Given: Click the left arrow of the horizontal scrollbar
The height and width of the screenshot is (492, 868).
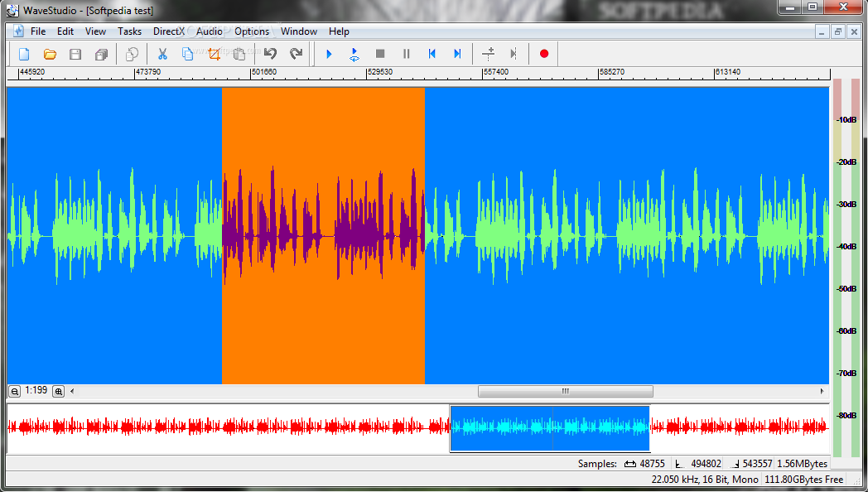Looking at the screenshot, I should [72, 391].
